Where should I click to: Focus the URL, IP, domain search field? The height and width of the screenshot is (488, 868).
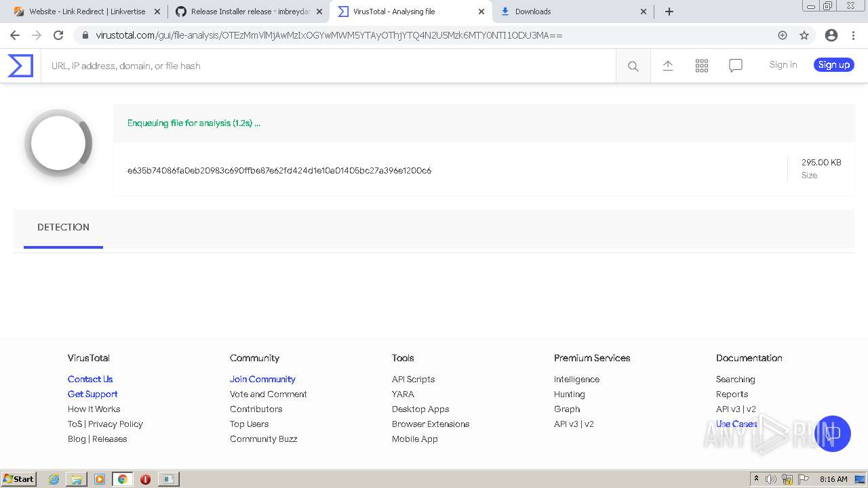(x=328, y=66)
